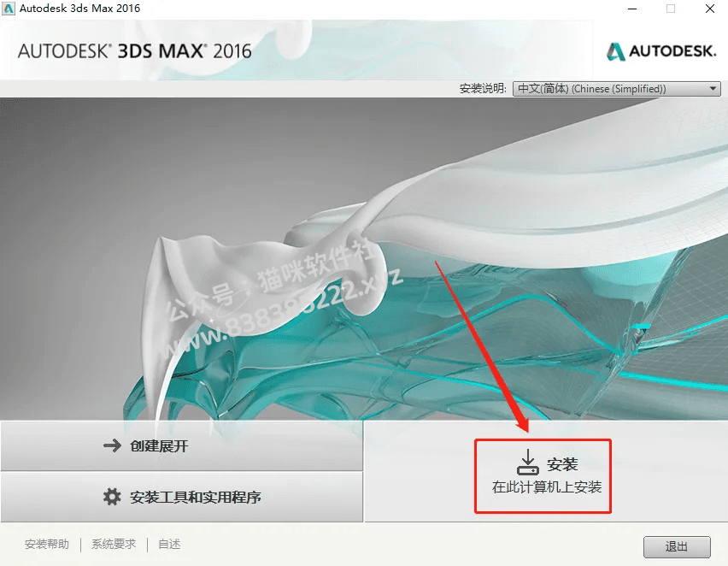The height and width of the screenshot is (566, 728).
Task: Open 安装工具和实用程序
Action: pos(181,497)
